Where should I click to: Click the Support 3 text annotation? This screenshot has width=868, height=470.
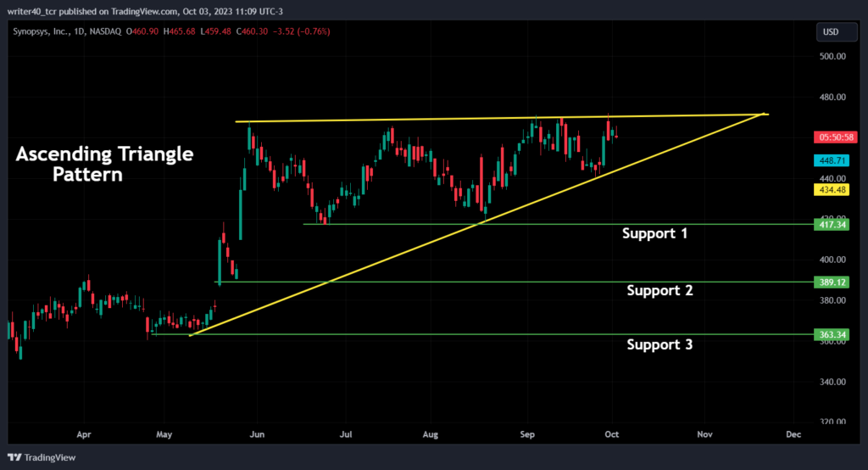click(659, 344)
